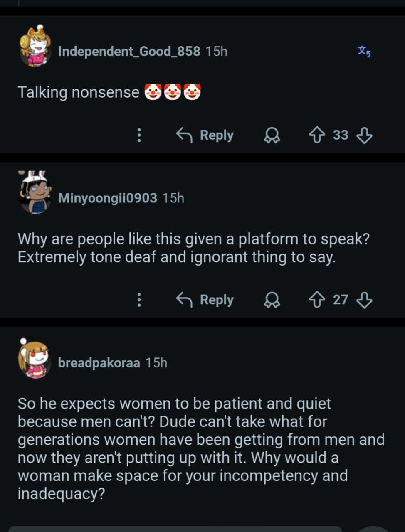The image size is (405, 532).
Task: Give an award to Independent_Good_858's comment
Action: [x=272, y=135]
